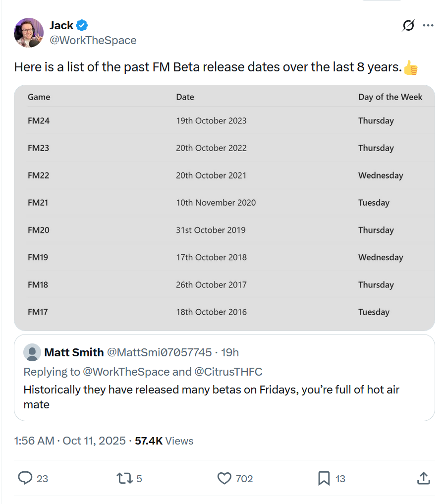The height and width of the screenshot is (504, 447).
Task: Click the Grok icon beside the three-dot menu
Action: 408,26
